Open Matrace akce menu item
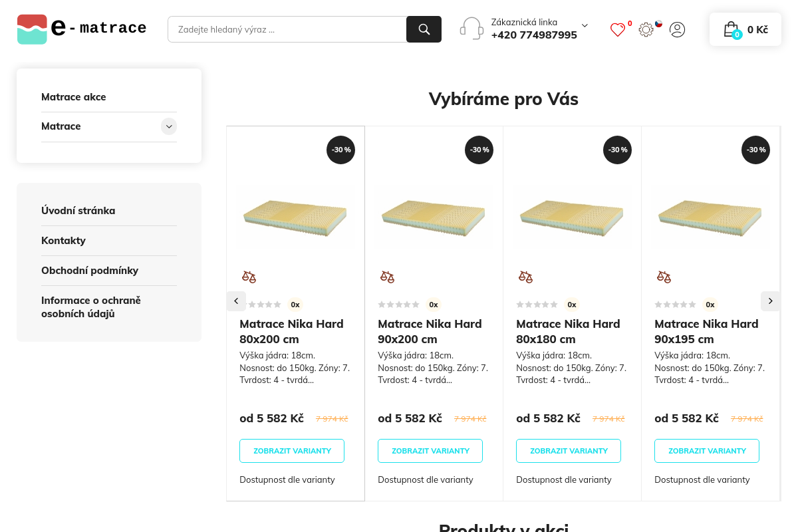 click(x=74, y=97)
